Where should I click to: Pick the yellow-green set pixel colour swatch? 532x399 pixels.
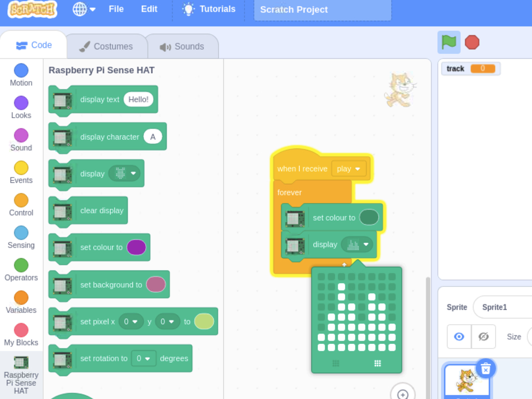coord(204,321)
